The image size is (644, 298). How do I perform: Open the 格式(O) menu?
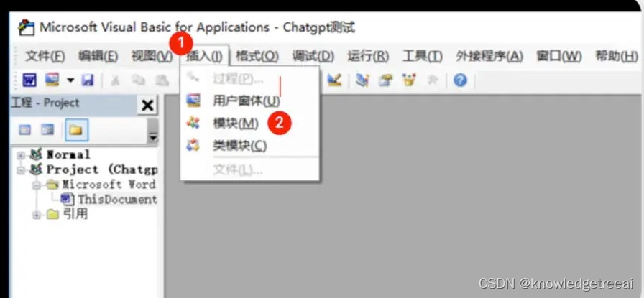257,56
